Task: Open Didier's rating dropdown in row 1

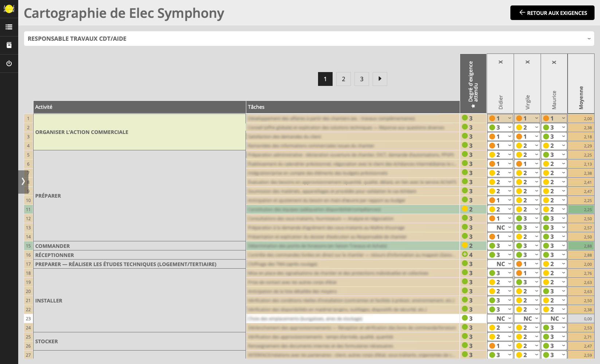Action: pos(500,118)
